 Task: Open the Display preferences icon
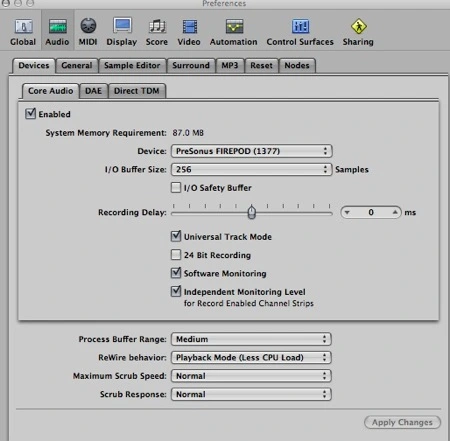pyautogui.click(x=122, y=26)
